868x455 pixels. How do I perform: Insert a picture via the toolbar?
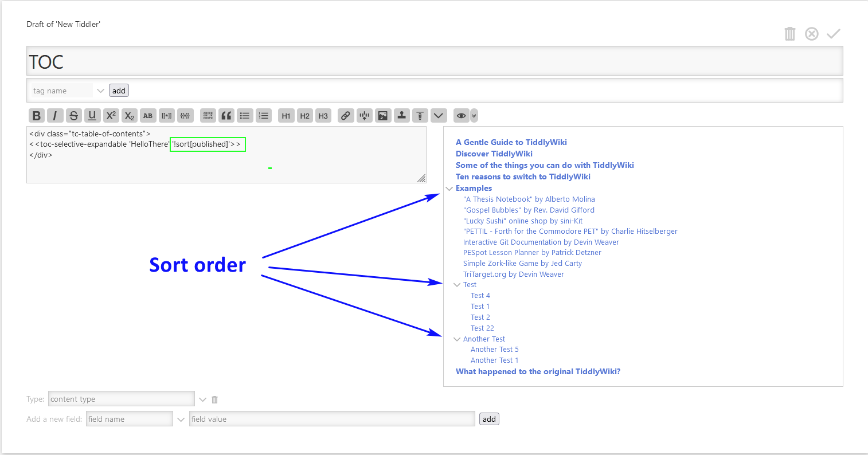coord(383,116)
